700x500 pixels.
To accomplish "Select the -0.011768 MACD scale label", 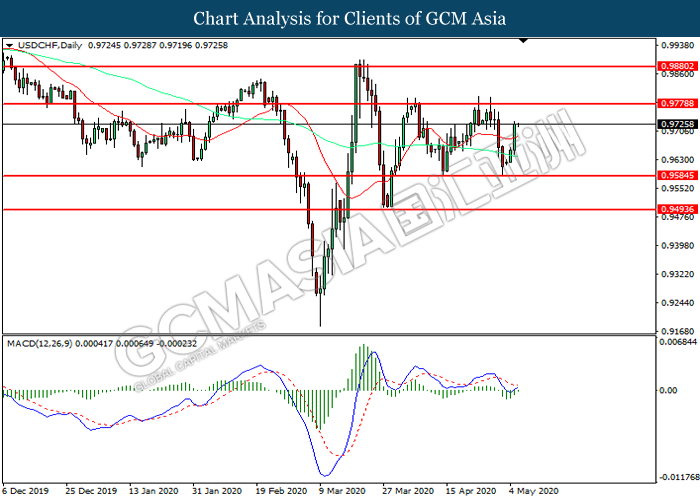I will click(679, 477).
